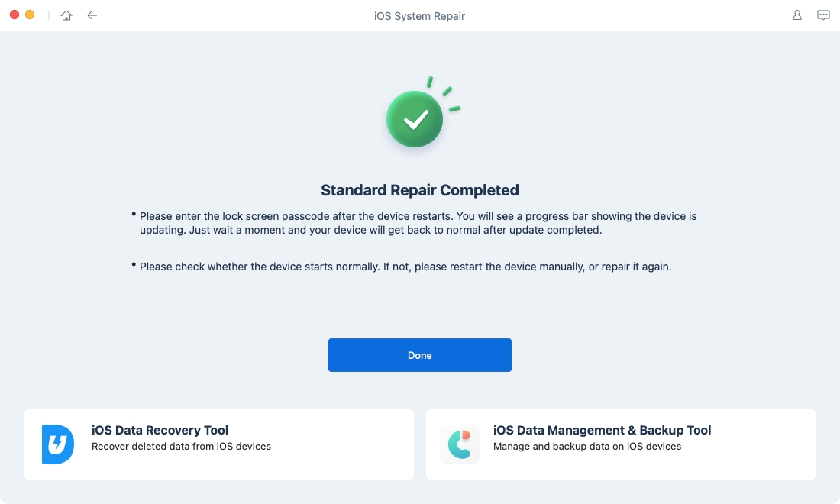Close the window with the red button
The width and height of the screenshot is (840, 504).
[15, 15]
